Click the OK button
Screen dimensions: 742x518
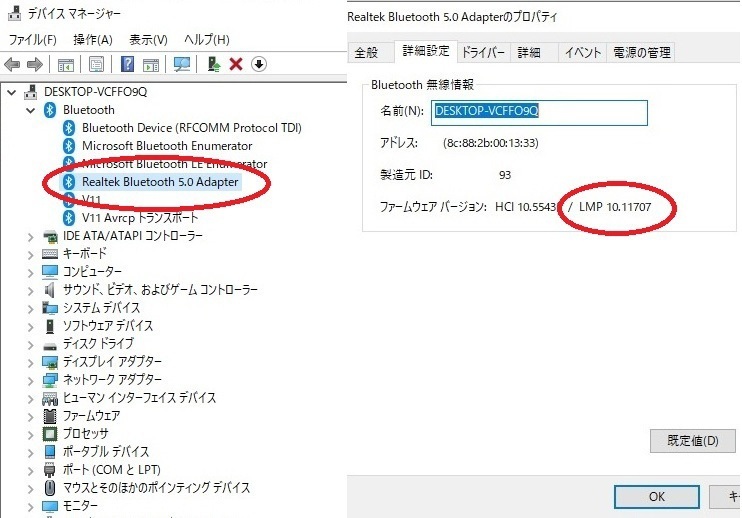(657, 496)
